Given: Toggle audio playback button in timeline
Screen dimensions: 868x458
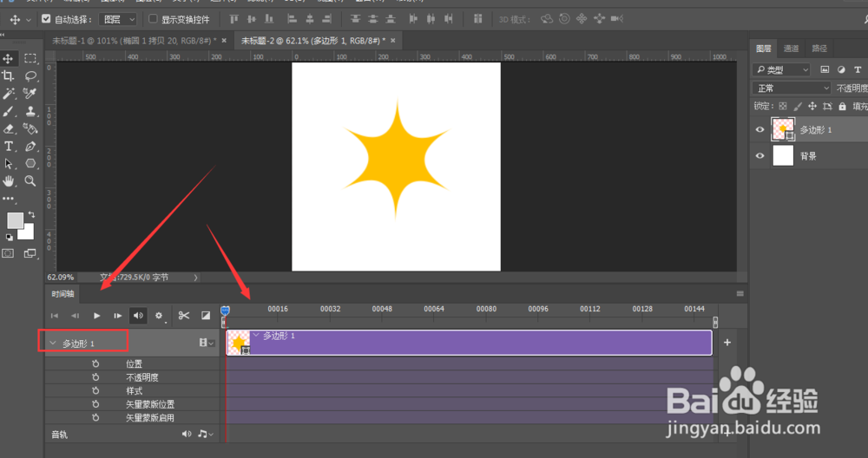Looking at the screenshot, I should [x=138, y=315].
